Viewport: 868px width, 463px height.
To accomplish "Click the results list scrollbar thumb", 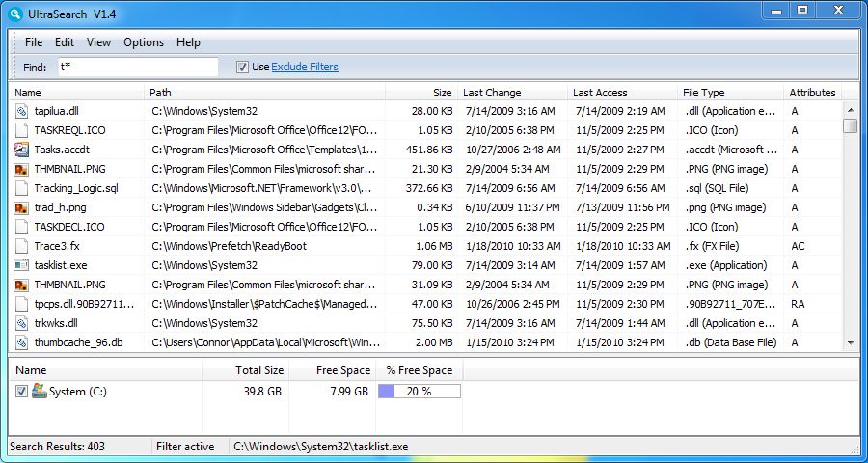I will (x=851, y=125).
